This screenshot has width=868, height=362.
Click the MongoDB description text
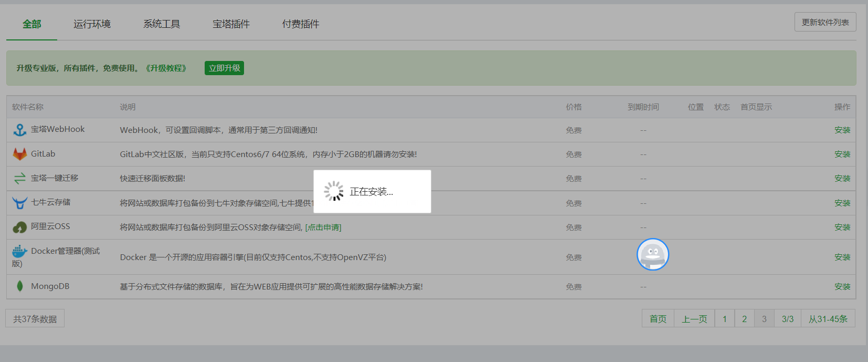tap(271, 287)
